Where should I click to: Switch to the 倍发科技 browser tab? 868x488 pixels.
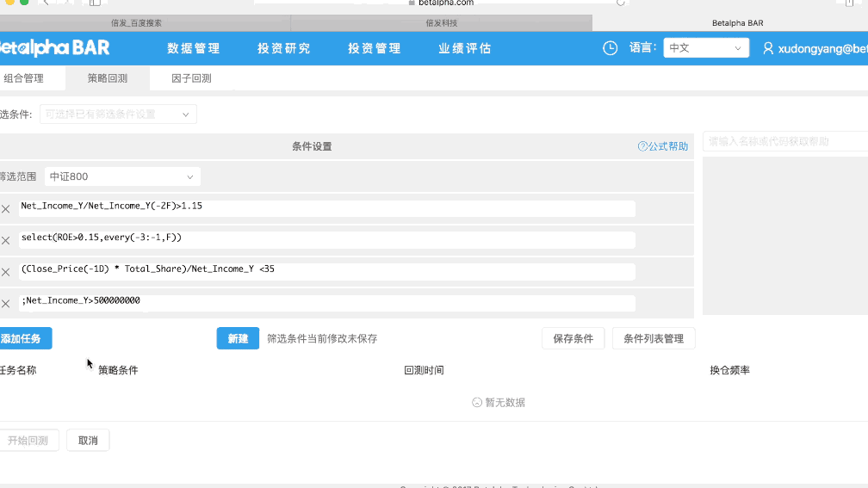click(441, 22)
